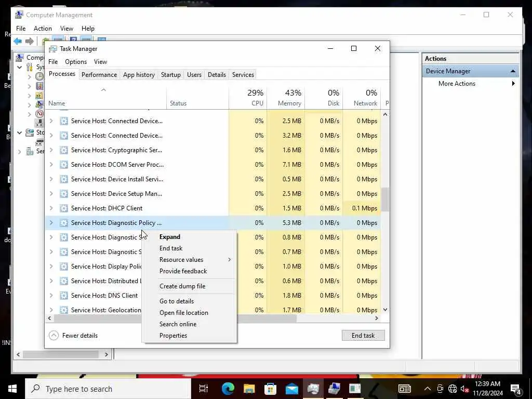Choose Expand in the context menu
532x399 pixels.
pos(170,237)
